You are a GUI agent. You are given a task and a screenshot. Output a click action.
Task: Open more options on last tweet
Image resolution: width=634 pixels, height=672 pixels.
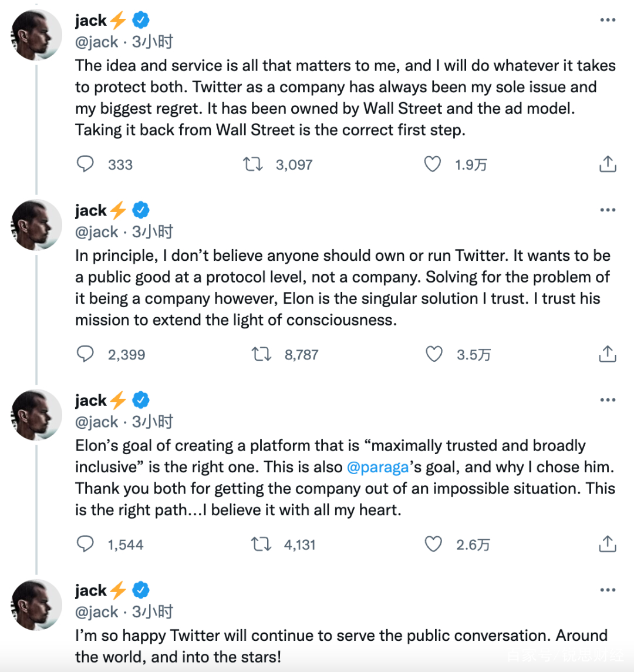coord(608,590)
